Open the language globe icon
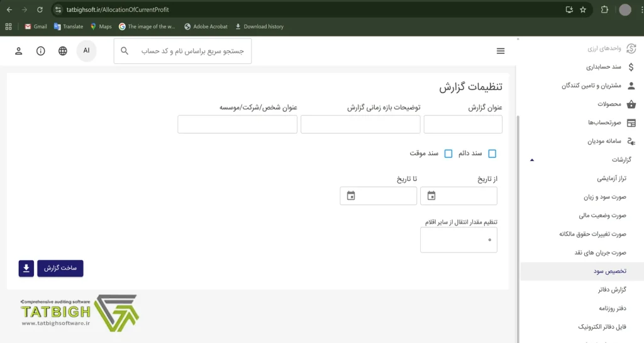 click(x=63, y=51)
